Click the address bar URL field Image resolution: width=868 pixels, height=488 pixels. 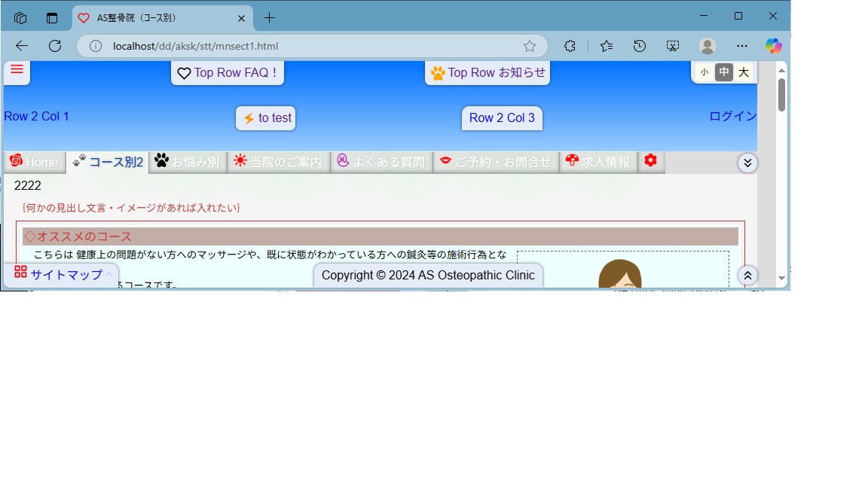pos(301,46)
